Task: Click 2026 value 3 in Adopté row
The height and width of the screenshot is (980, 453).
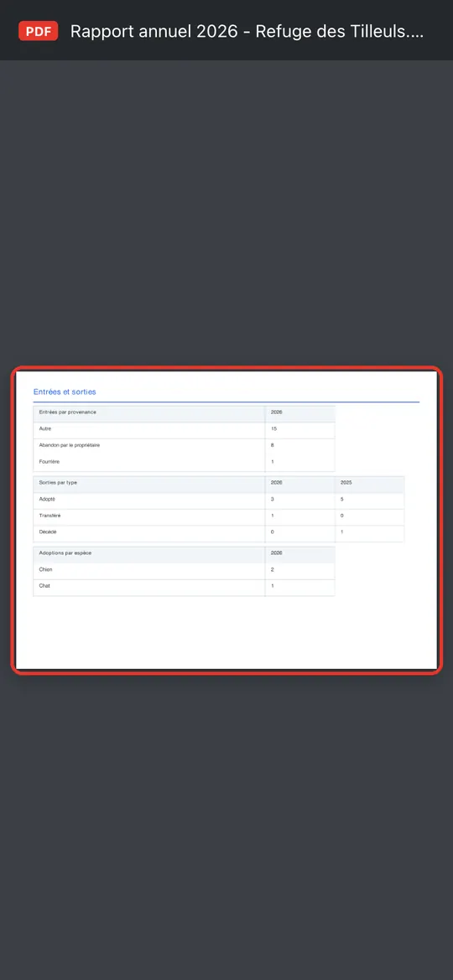Action: (272, 500)
